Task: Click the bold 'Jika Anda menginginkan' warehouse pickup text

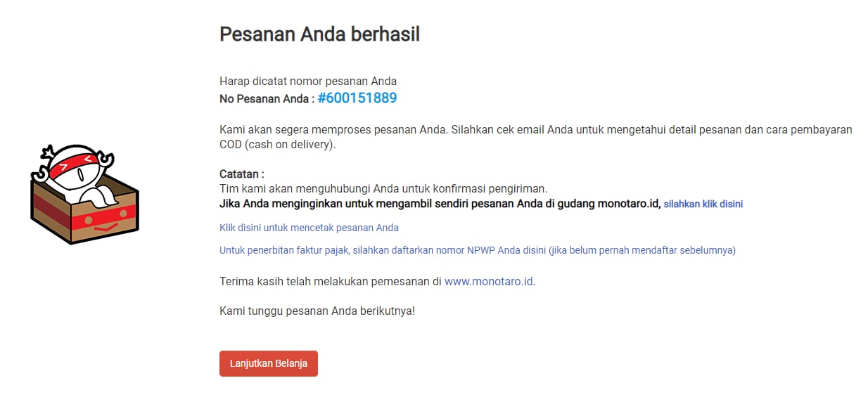Action: click(x=440, y=204)
